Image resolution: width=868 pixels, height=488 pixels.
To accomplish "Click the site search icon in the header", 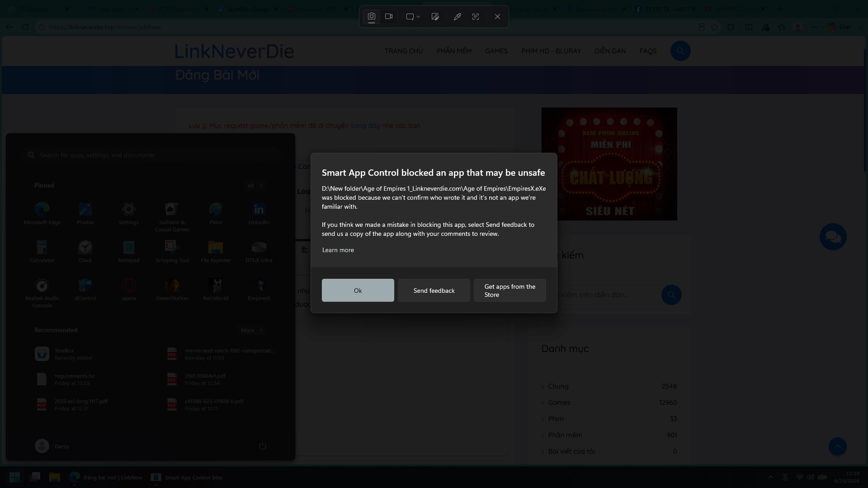I will pos(680,51).
